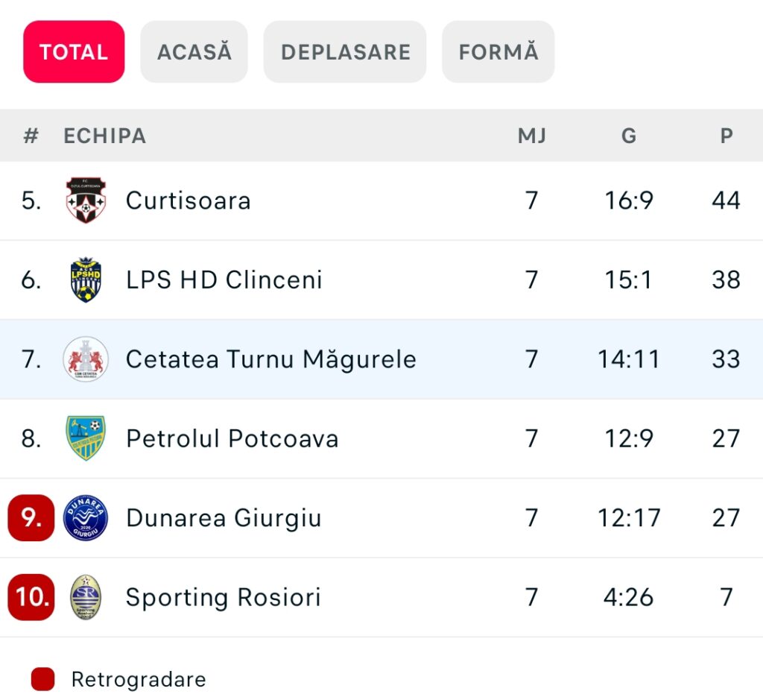The width and height of the screenshot is (763, 700).
Task: Click the red position 9 badge
Action: [x=31, y=517]
